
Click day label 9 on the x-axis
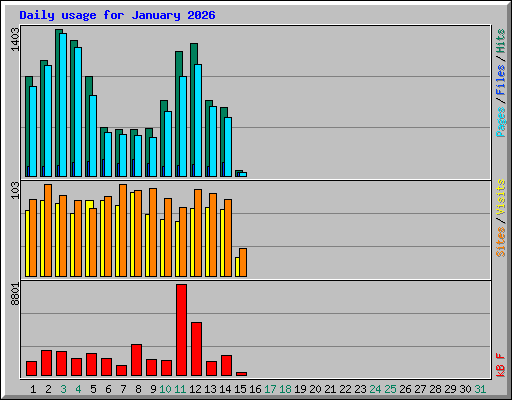[153, 389]
